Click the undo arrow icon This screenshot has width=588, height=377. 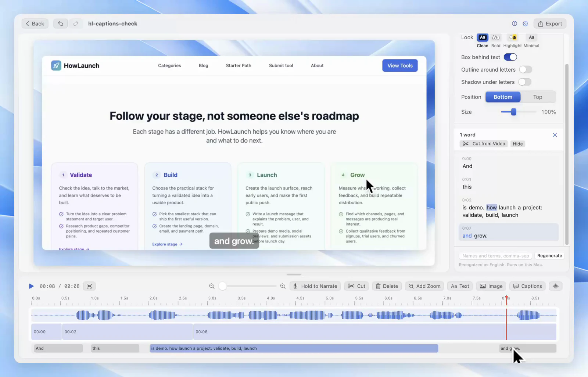pyautogui.click(x=61, y=24)
